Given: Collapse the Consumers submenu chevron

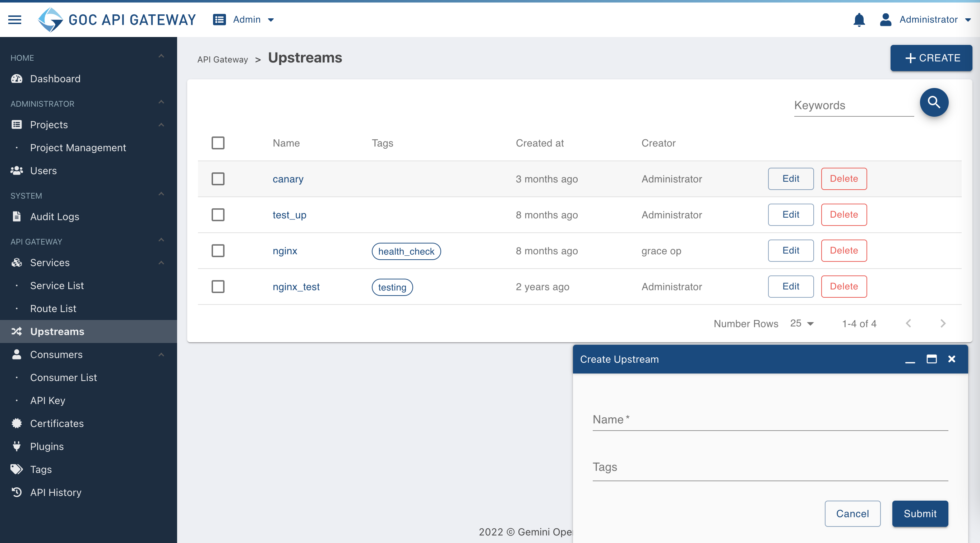Looking at the screenshot, I should (x=161, y=355).
